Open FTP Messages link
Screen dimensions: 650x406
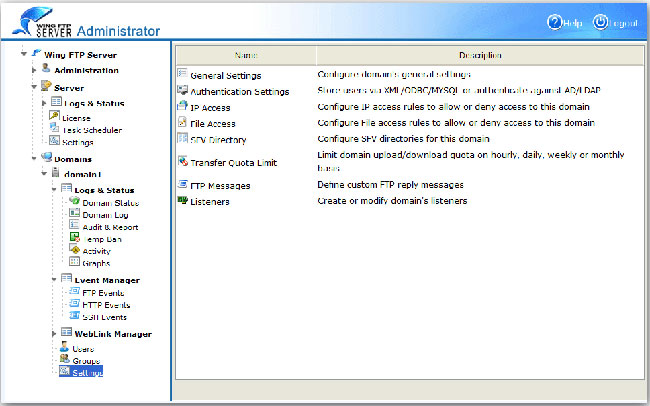point(220,186)
